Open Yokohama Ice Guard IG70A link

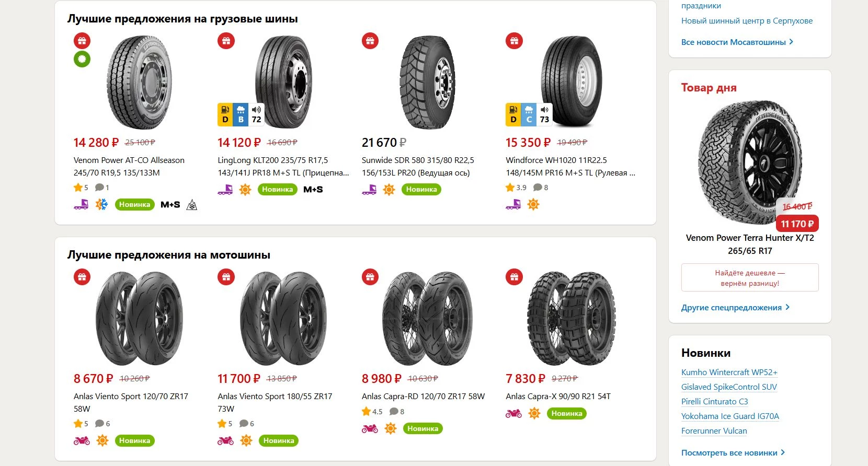coord(730,416)
